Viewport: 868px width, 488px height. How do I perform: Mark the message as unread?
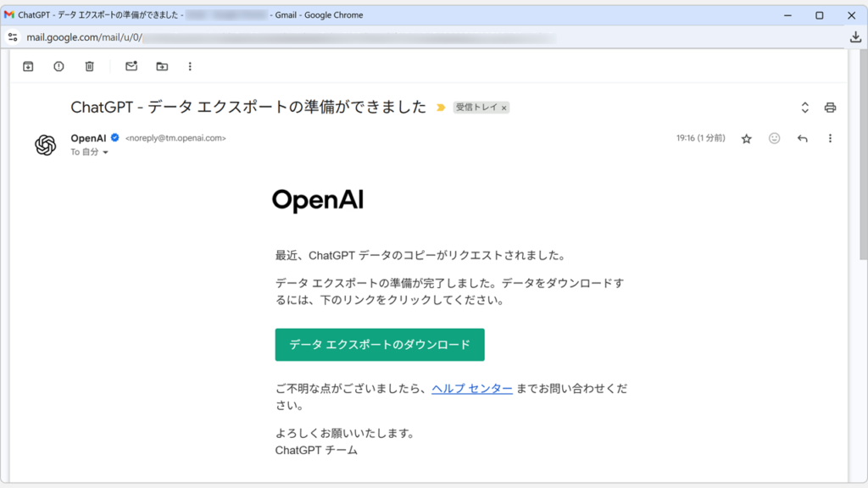pyautogui.click(x=131, y=66)
